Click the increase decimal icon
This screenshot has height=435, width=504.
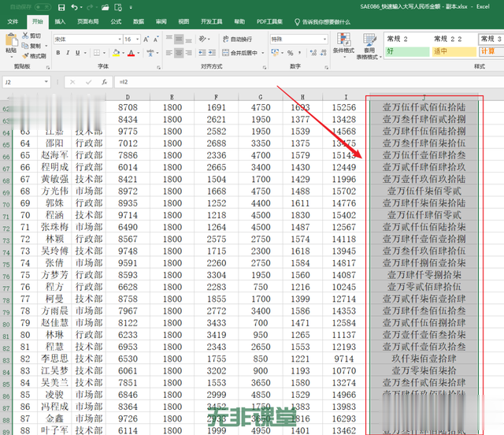tap(313, 53)
